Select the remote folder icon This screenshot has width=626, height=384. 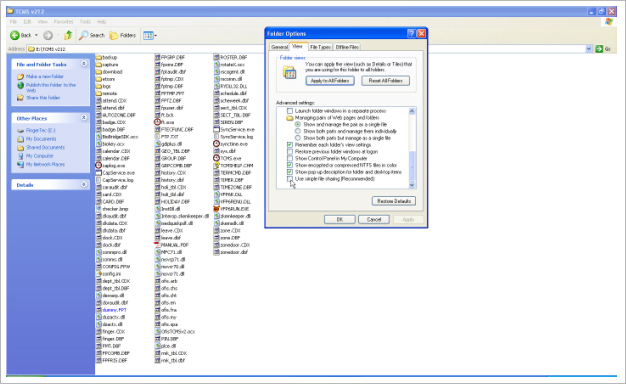point(99,93)
